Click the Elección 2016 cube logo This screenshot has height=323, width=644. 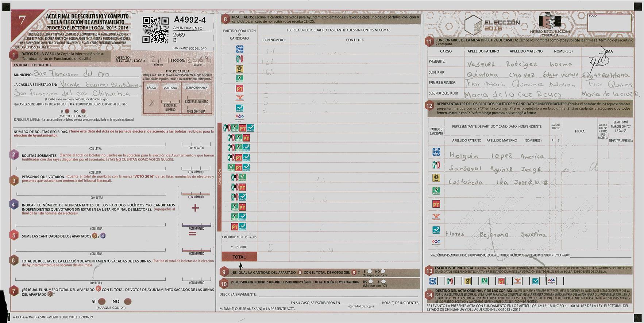[474, 25]
